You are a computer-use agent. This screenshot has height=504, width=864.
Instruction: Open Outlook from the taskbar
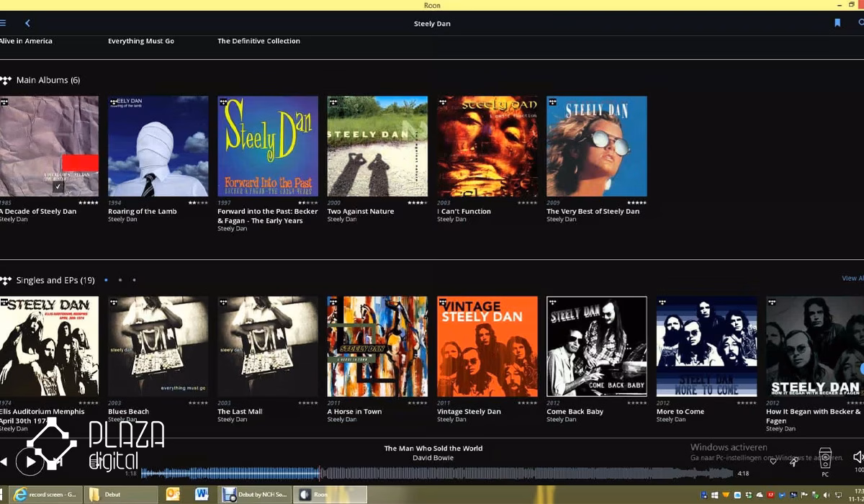click(x=173, y=495)
